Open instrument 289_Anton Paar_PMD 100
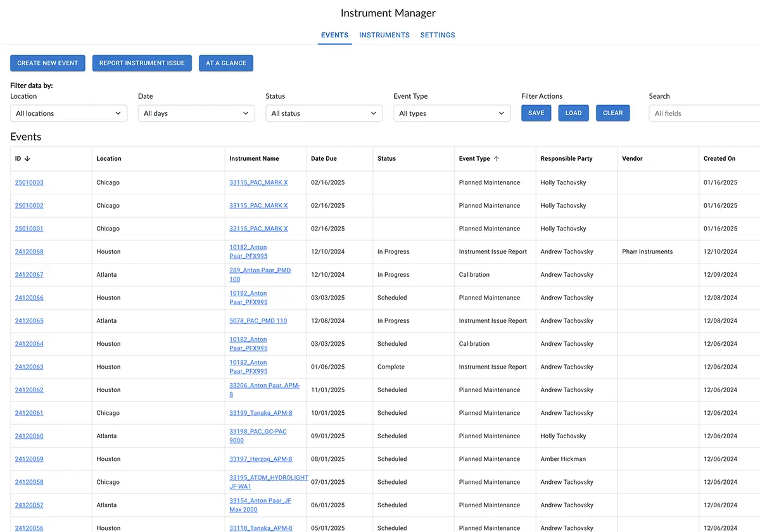 (x=260, y=275)
